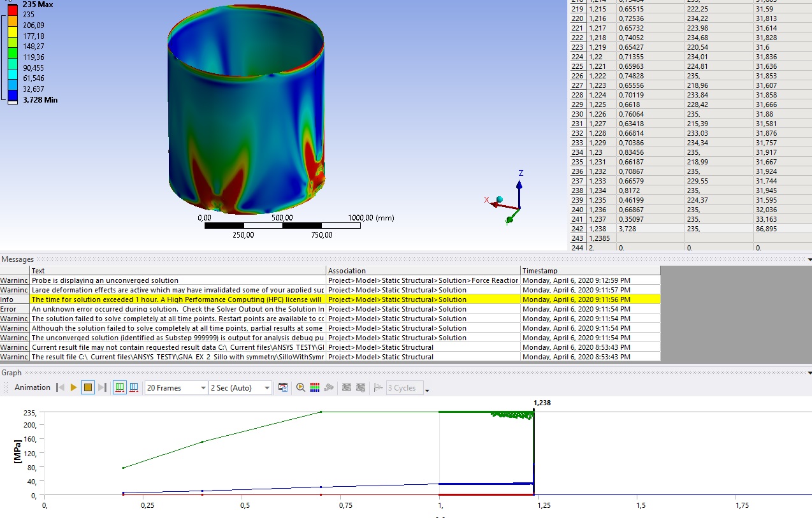Click Export Video File icon
This screenshot has width=812, height=518.
(x=284, y=387)
